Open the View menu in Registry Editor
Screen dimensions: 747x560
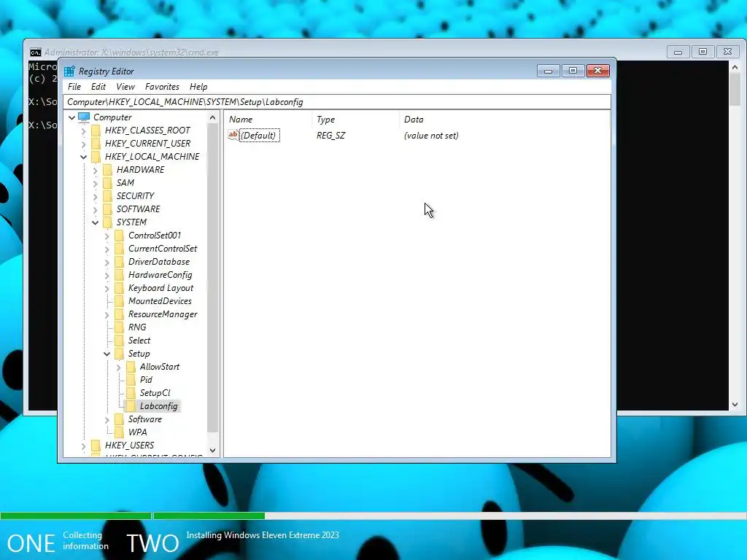125,87
